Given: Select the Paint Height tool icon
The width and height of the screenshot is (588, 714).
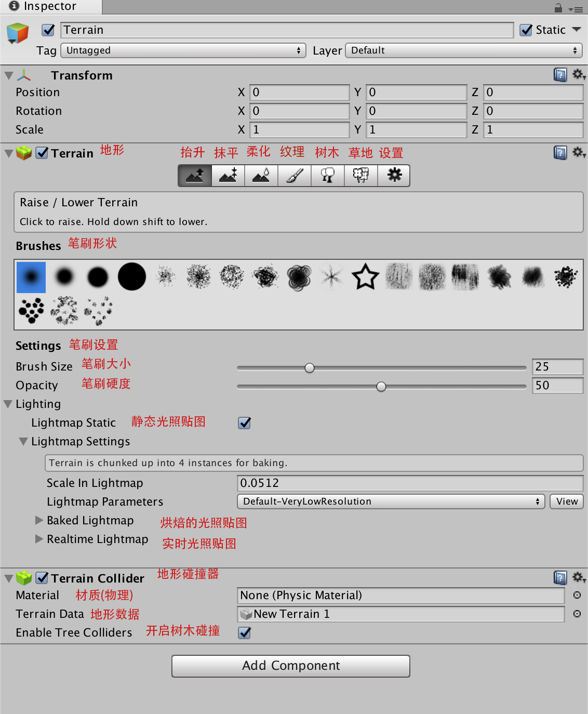Looking at the screenshot, I should coord(228,176).
